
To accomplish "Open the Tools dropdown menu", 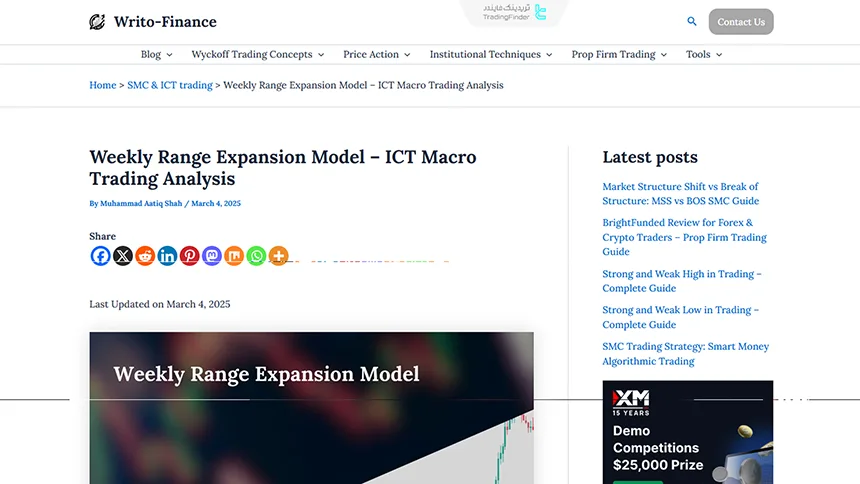I will pos(704,54).
